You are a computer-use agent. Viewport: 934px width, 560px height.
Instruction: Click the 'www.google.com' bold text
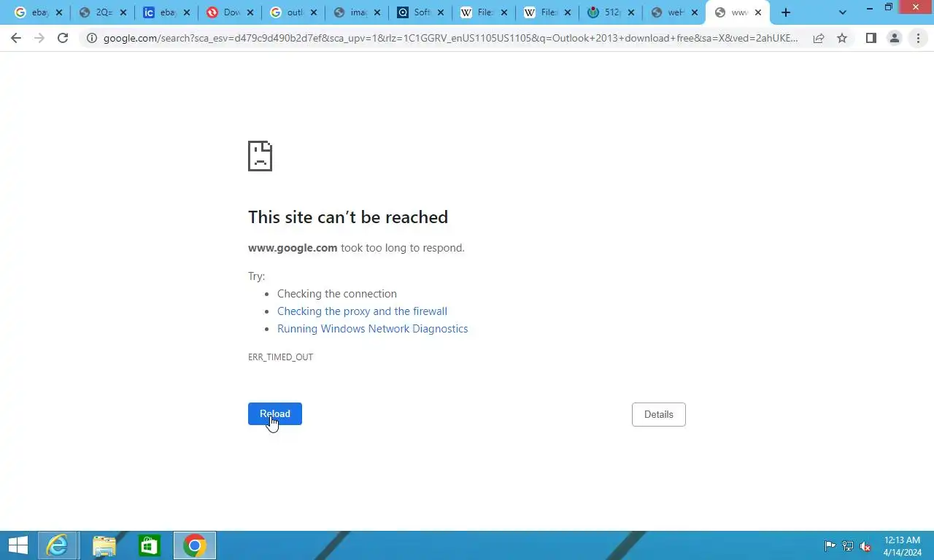click(293, 248)
